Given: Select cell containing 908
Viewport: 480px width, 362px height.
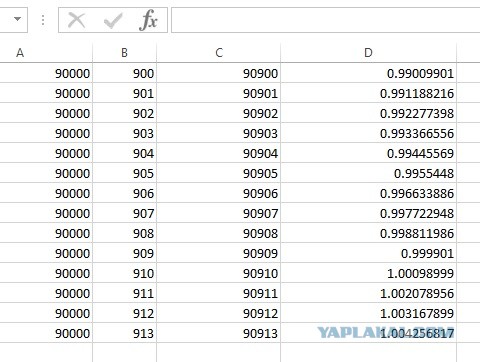Looking at the screenshot, I should click(124, 233).
